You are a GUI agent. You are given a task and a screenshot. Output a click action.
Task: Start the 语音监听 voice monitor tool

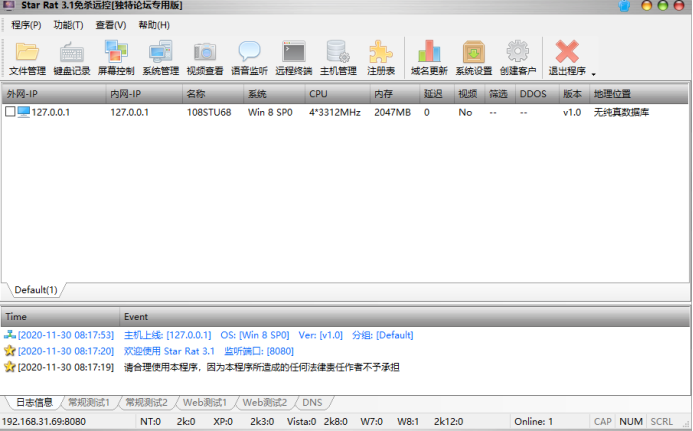[249, 58]
